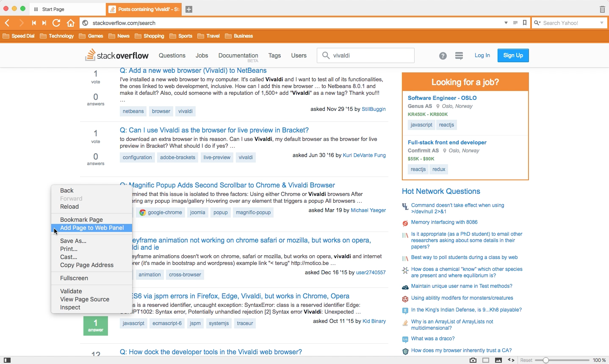Click the forward navigation arrow
The height and width of the screenshot is (364, 609).
coord(21,23)
